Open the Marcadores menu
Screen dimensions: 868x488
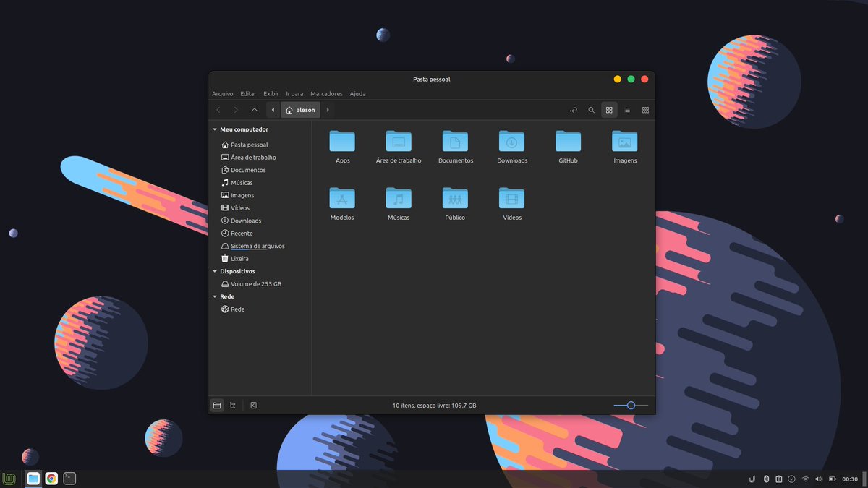326,93
